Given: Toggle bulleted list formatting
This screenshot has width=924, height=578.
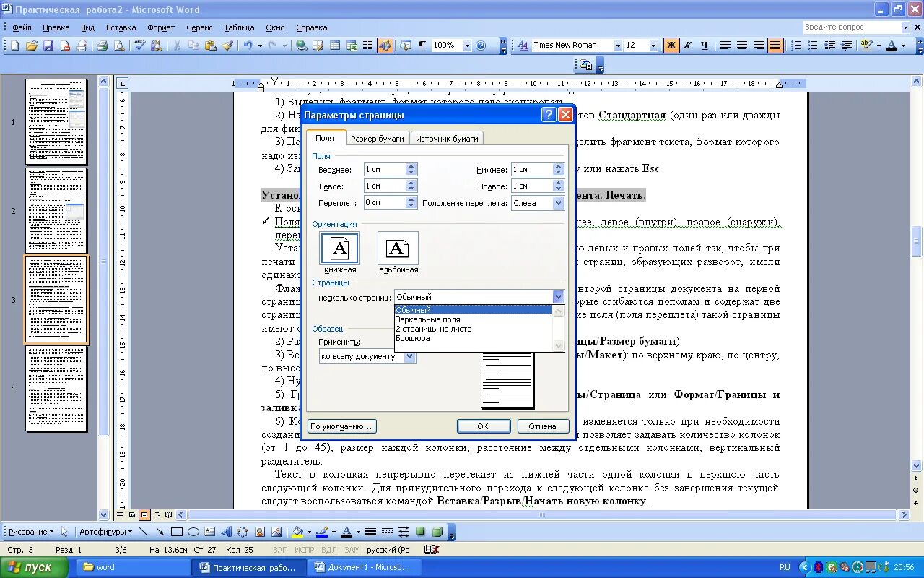Looking at the screenshot, I should (814, 46).
